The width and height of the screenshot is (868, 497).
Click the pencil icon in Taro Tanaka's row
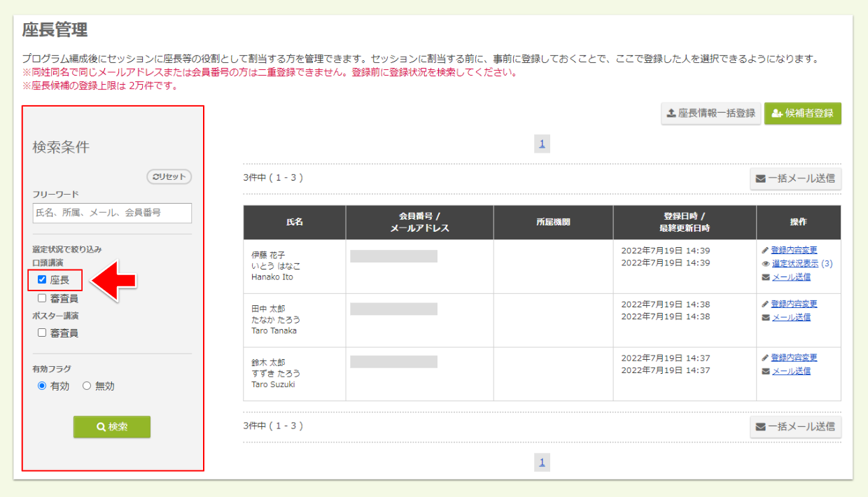coord(765,304)
